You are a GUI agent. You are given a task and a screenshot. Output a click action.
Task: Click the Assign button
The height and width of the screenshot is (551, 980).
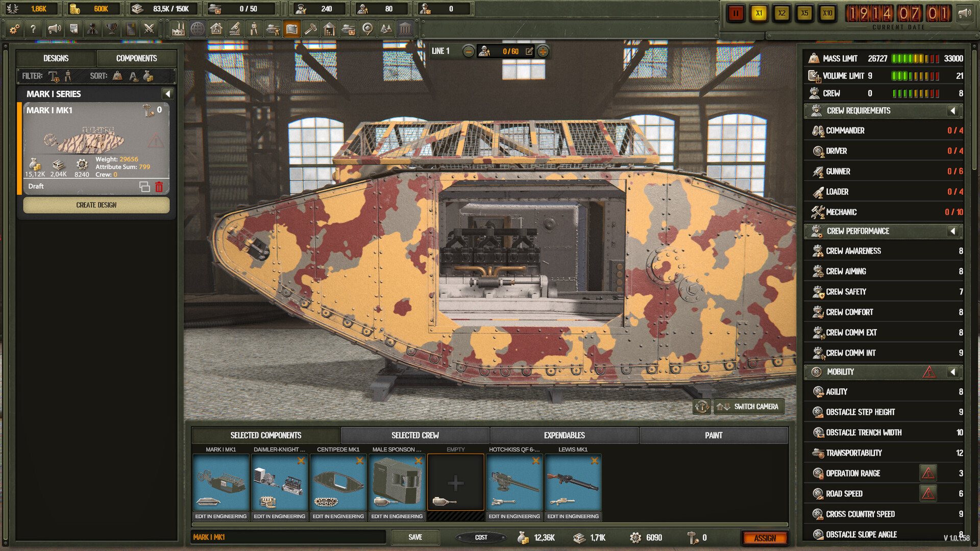coord(766,538)
